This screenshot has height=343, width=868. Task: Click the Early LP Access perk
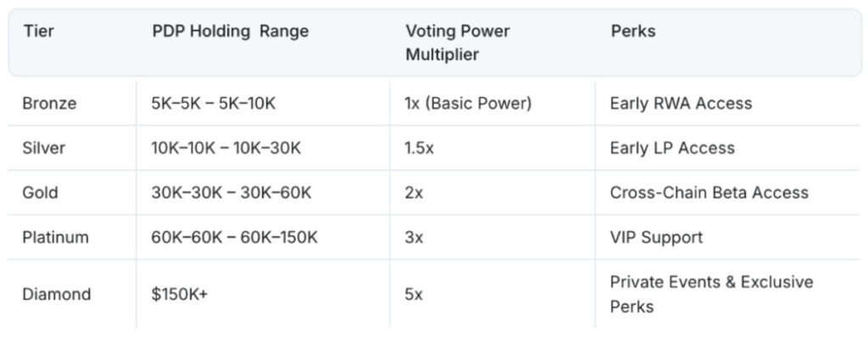tap(672, 147)
